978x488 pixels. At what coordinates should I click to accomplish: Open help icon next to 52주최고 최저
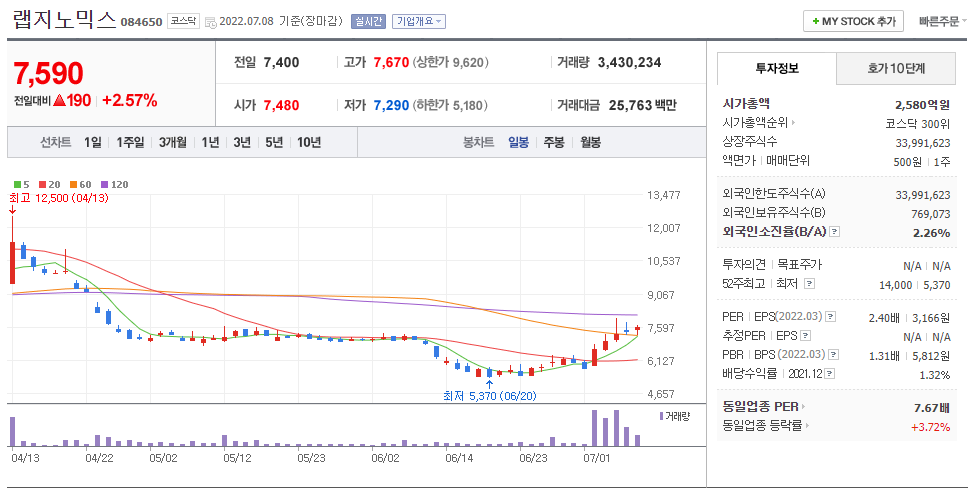(x=809, y=283)
